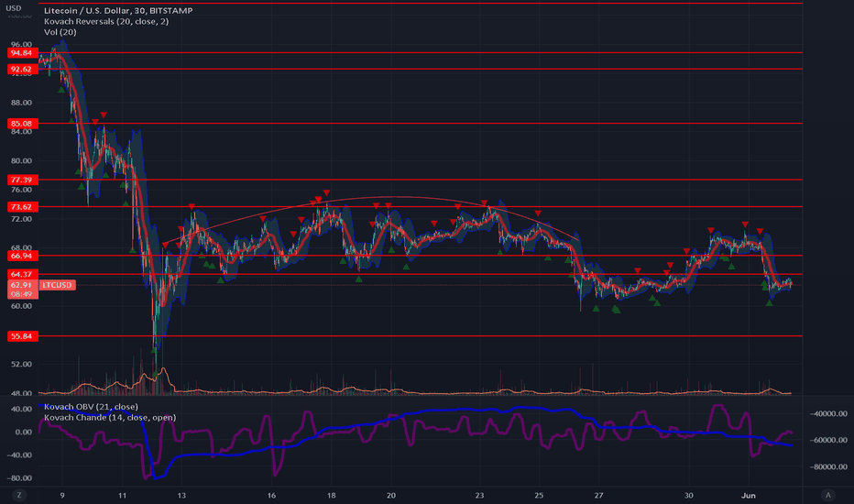Image resolution: width=854 pixels, height=504 pixels.
Task: Click the -80000.00 right axis value
Action: [x=827, y=466]
